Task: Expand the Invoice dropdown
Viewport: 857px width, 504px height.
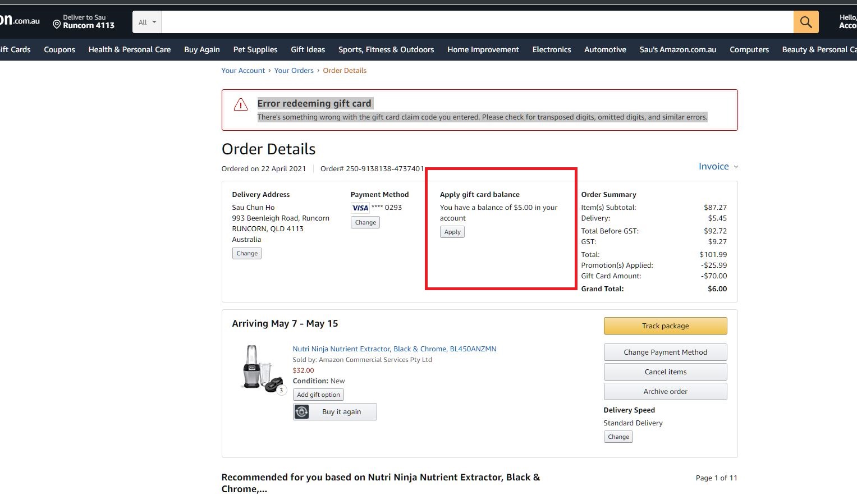Action: [718, 166]
